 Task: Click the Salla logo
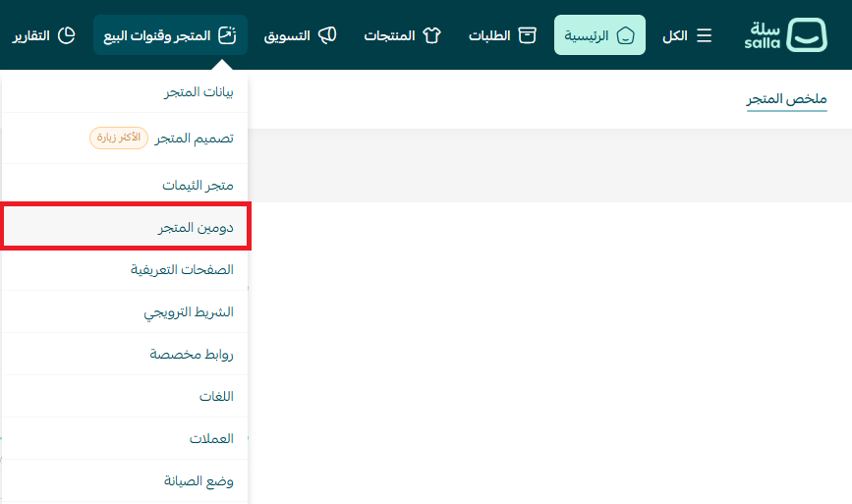pyautogui.click(x=786, y=34)
